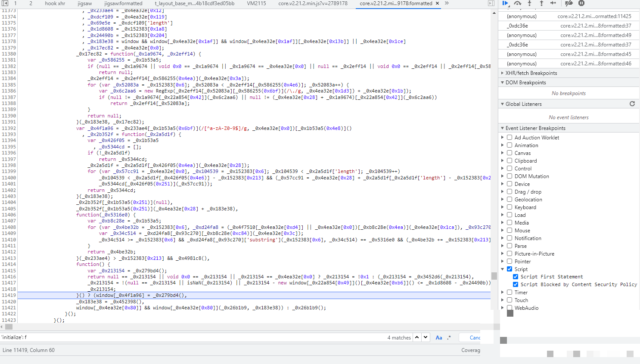
Task: Jump to previous search match
Action: pyautogui.click(x=417, y=337)
